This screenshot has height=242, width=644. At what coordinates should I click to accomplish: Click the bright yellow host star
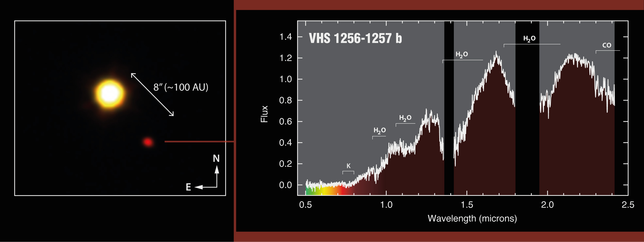pos(109,94)
